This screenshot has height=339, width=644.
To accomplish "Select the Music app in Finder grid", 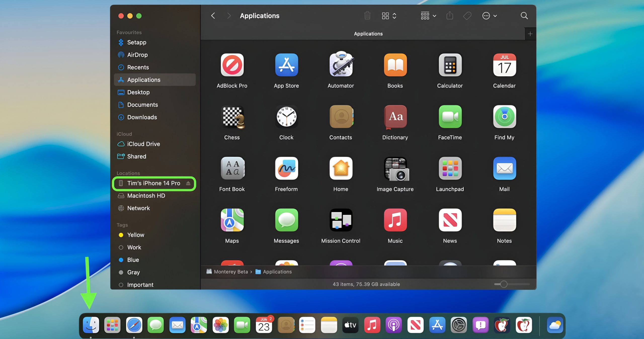I will tap(395, 220).
